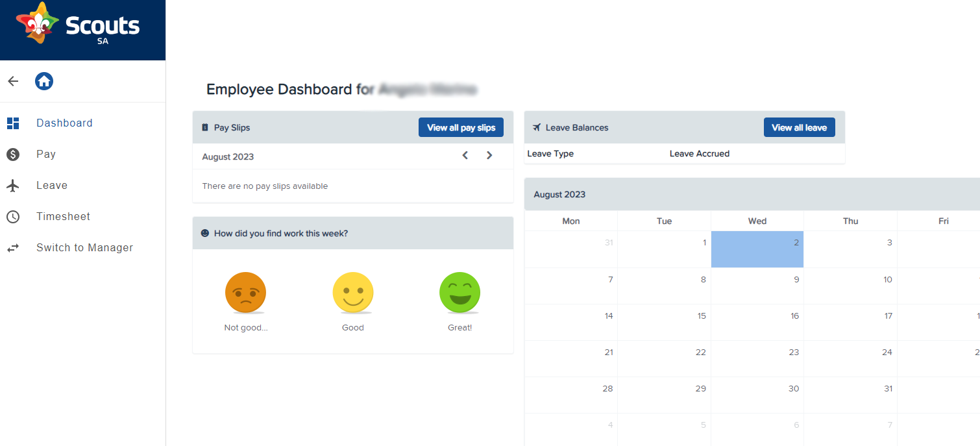Select the 'Great!' green smiley face
Image resolution: width=980 pixels, height=446 pixels.
[459, 293]
